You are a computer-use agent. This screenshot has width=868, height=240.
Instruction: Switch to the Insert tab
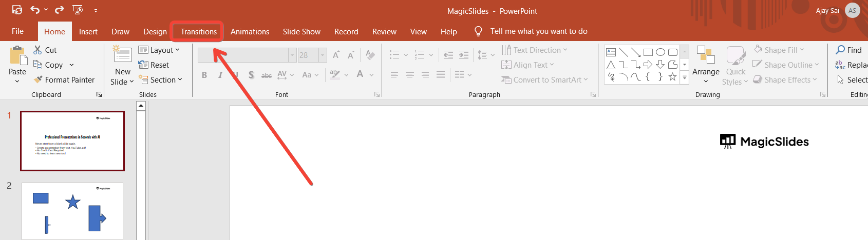[x=88, y=31]
